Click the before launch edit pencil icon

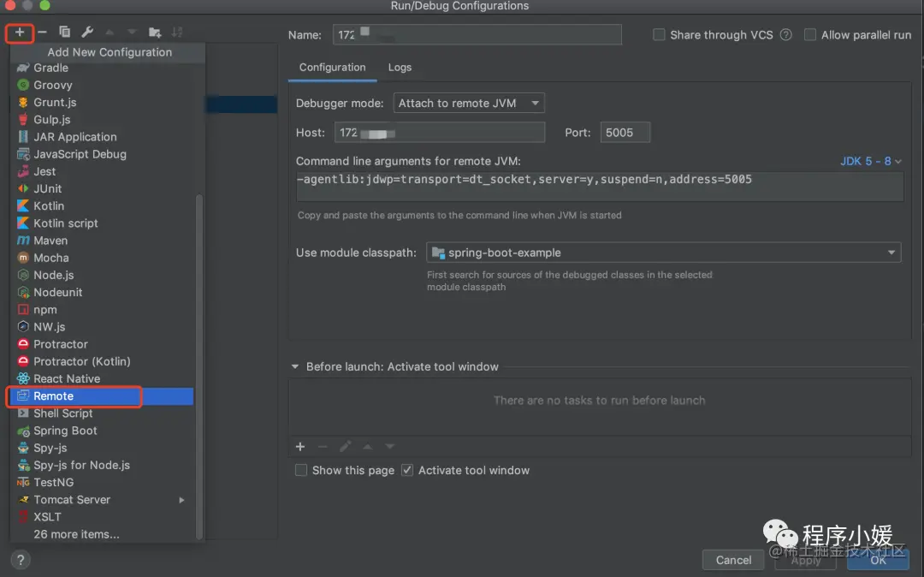(346, 447)
